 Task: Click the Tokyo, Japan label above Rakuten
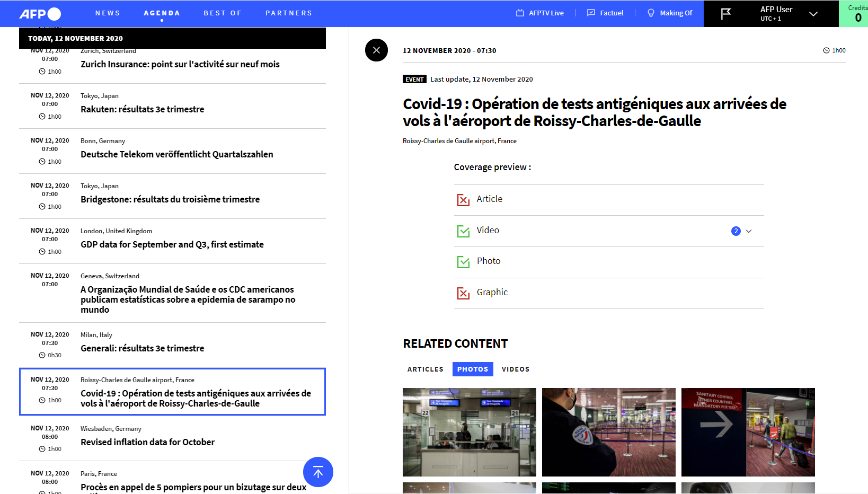click(x=100, y=96)
